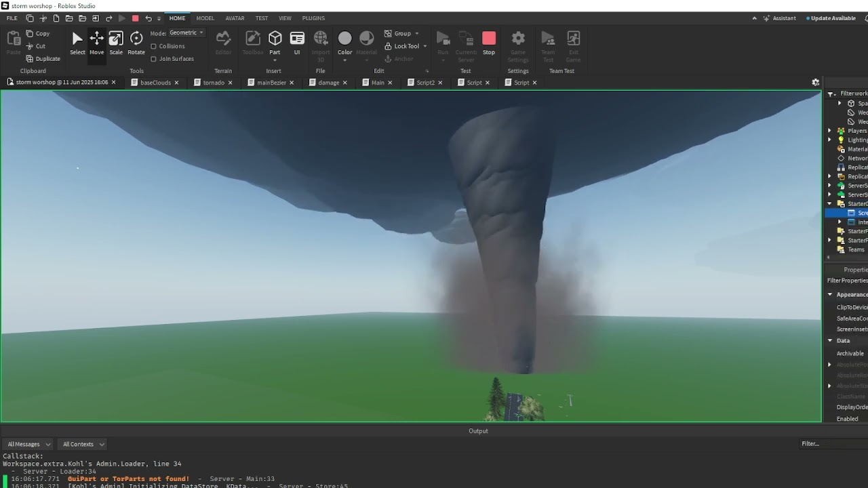868x488 pixels.
Task: Switch to the VIEW ribbon tab
Action: 285,18
